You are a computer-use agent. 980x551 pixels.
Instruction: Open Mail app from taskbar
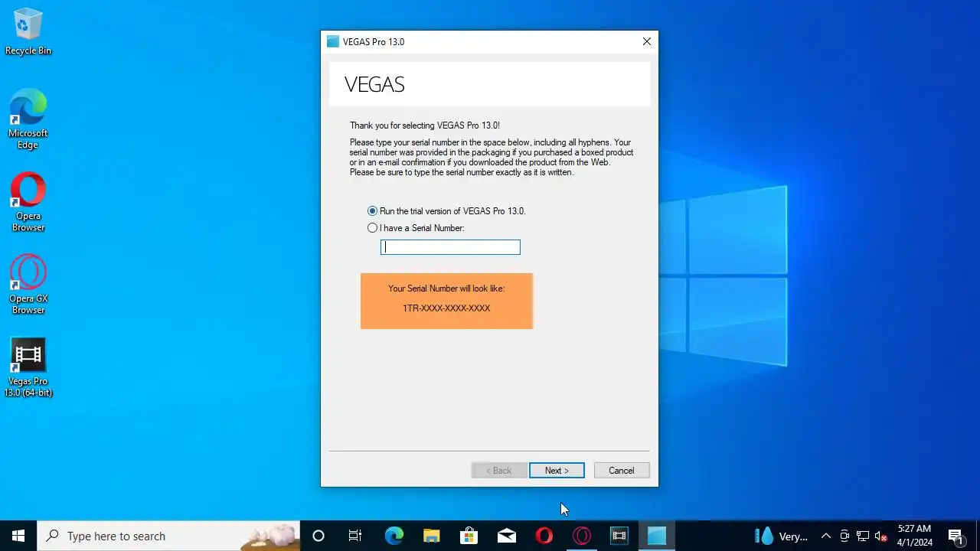pos(507,536)
